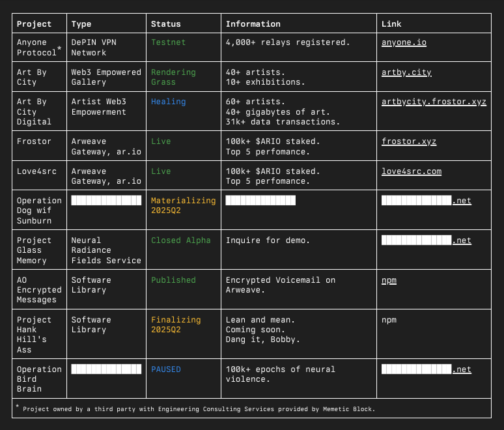Click the redacted Type block for Operation Dog wif Sunburn

106,201
